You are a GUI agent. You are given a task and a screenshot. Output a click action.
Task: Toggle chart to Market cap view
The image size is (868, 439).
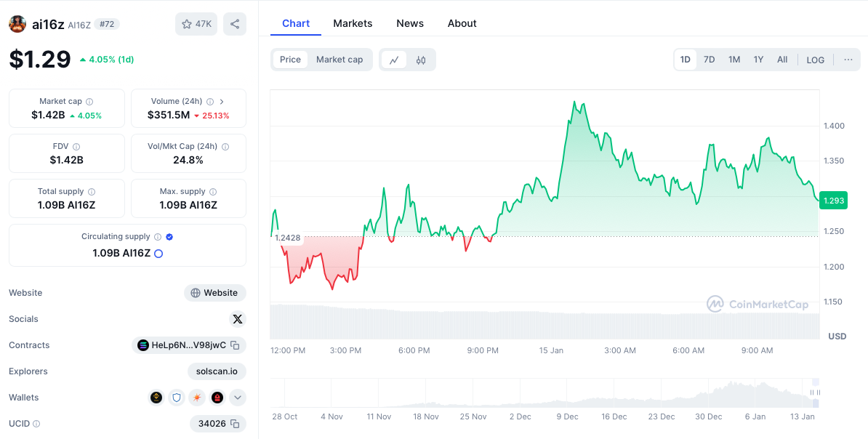[339, 60]
